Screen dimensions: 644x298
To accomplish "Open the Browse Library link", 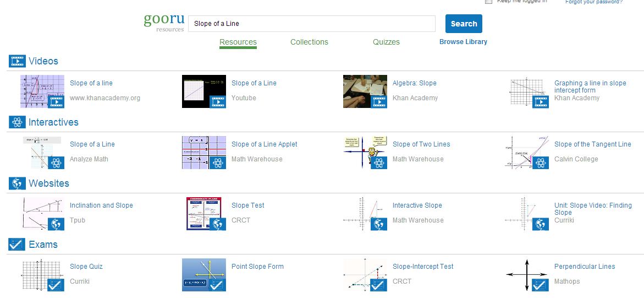I will [x=463, y=42].
